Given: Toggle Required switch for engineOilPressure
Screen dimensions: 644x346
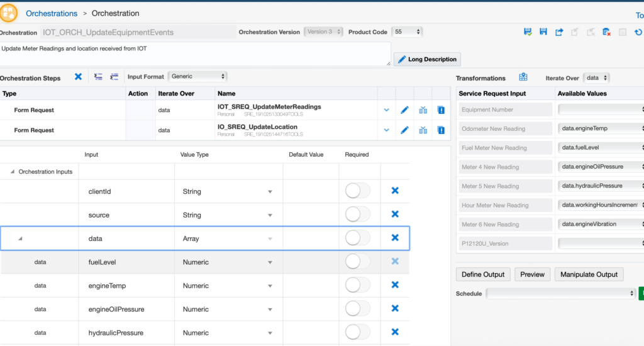Looking at the screenshot, I should 357,309.
